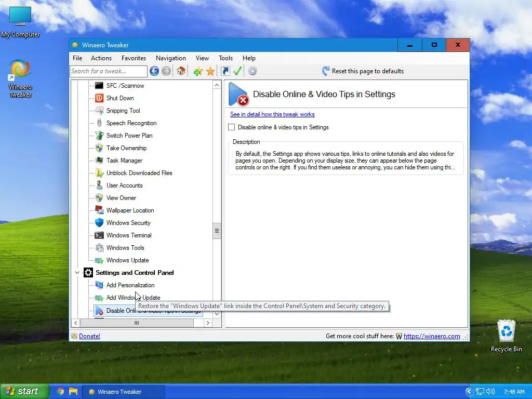
Task: Click the tree scroll right arrow
Action: point(208,323)
